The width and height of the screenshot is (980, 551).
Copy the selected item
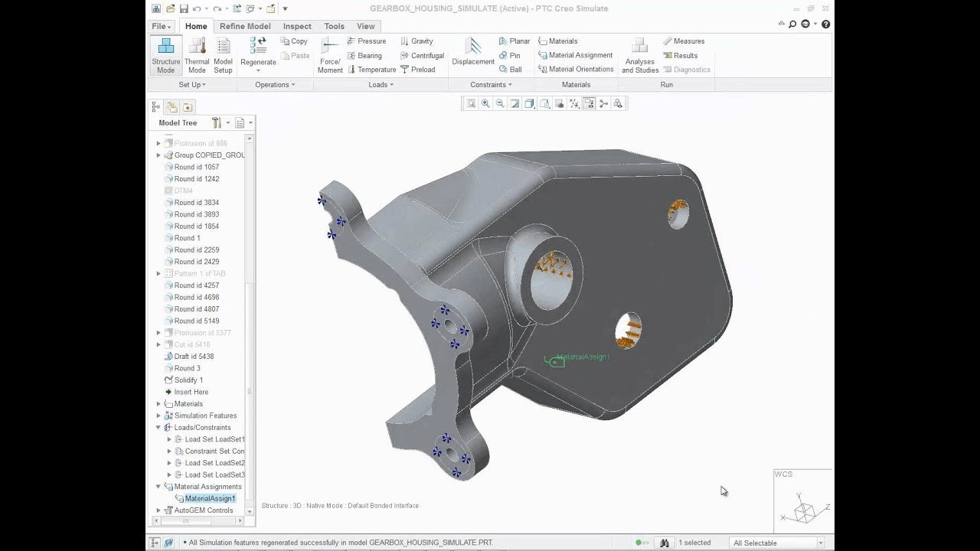coord(294,41)
